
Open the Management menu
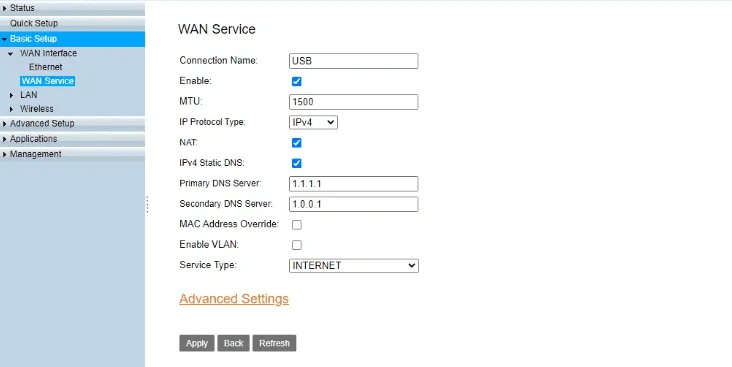pyautogui.click(x=35, y=154)
